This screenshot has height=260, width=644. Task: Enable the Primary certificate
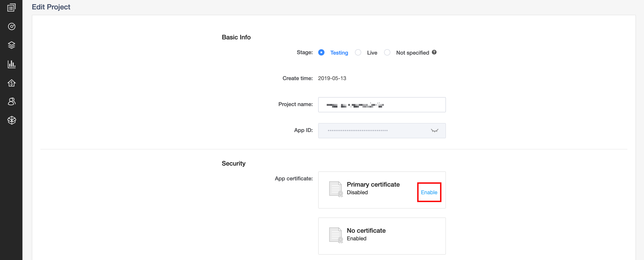[x=429, y=192]
